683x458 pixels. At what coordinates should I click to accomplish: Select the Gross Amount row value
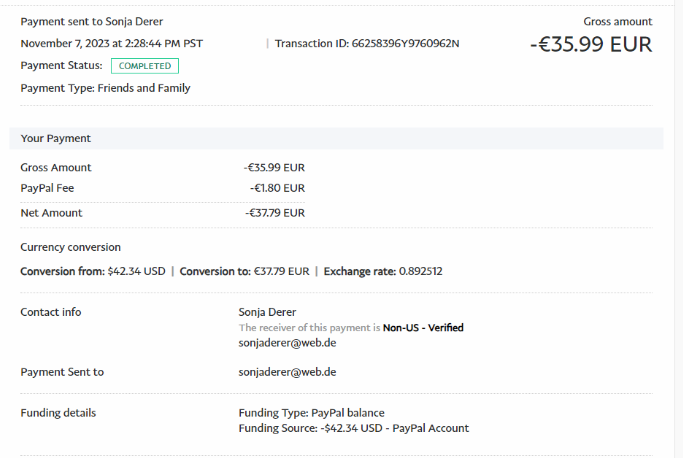click(274, 168)
